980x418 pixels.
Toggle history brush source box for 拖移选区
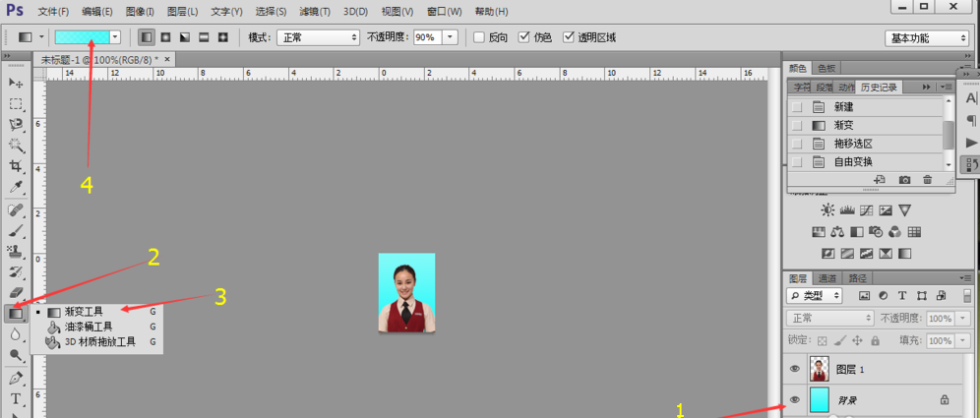[797, 144]
